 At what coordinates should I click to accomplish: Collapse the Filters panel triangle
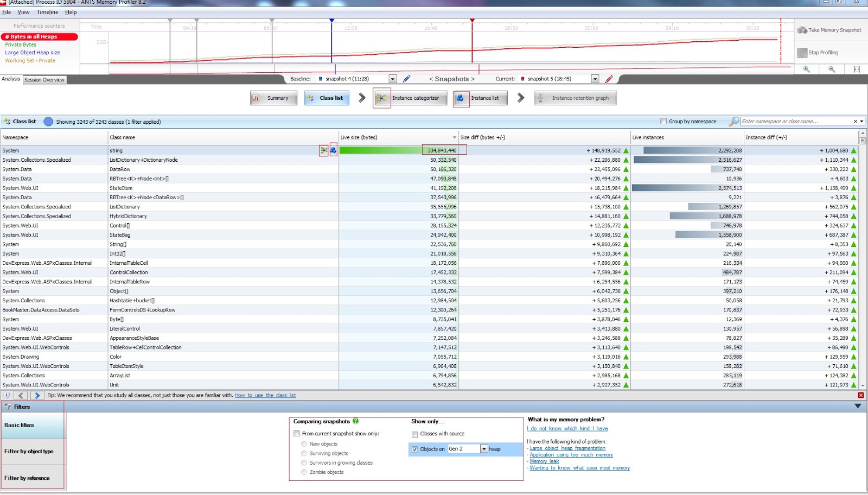point(858,406)
